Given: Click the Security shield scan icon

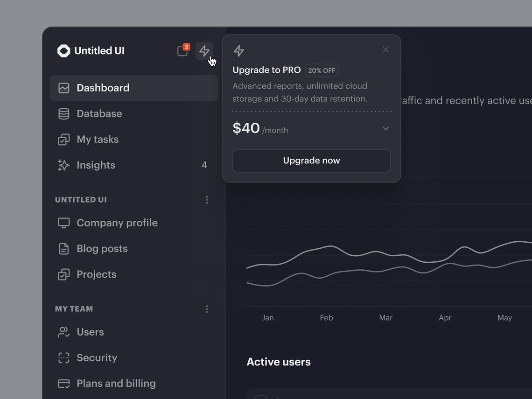Looking at the screenshot, I should coord(63,358).
